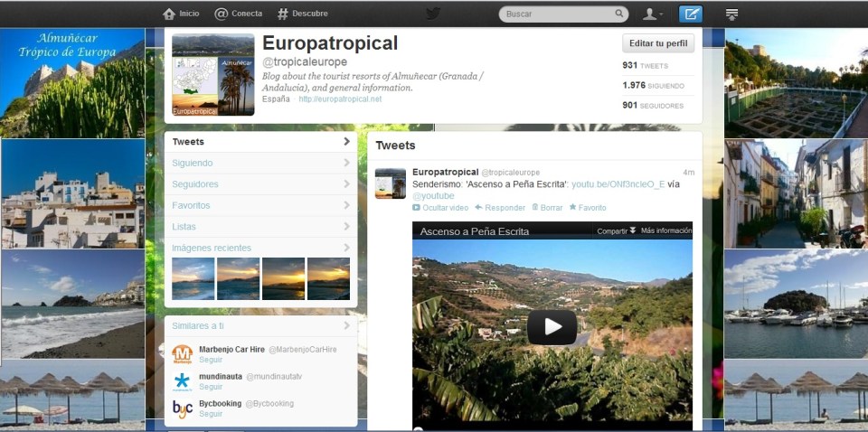868x432 pixels.
Task: Open the Conecta @ icon
Action: [x=222, y=14]
